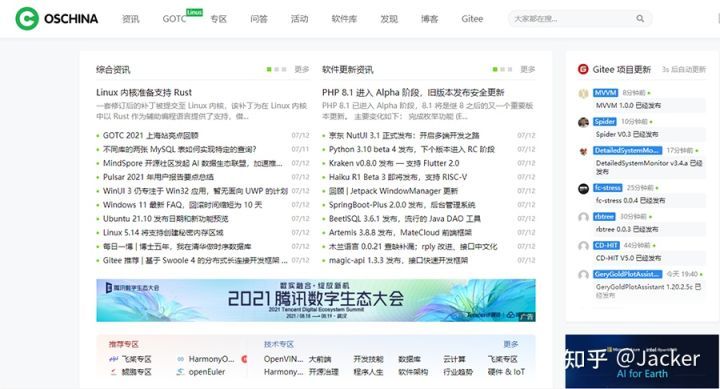Open magic-api 1.3.3 发布 article
The image size is (720, 389).
pos(398,260)
